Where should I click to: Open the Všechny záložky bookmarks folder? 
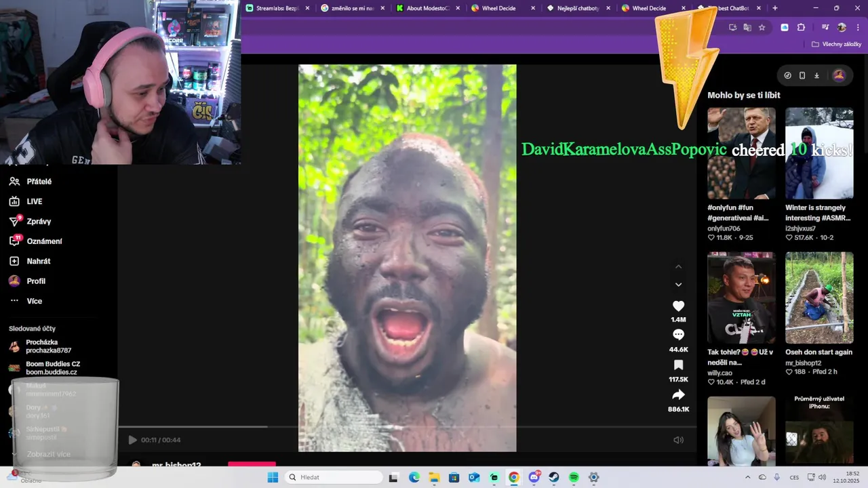pyautogui.click(x=837, y=44)
